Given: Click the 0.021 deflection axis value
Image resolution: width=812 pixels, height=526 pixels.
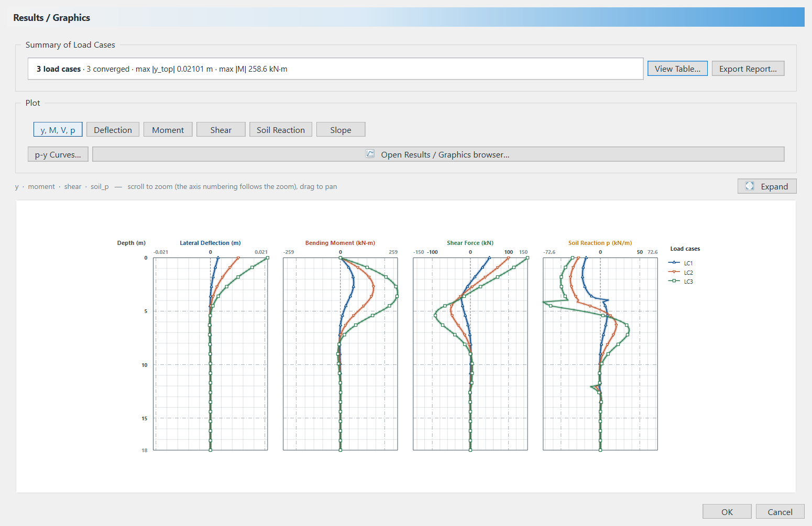Looking at the screenshot, I should point(261,252).
